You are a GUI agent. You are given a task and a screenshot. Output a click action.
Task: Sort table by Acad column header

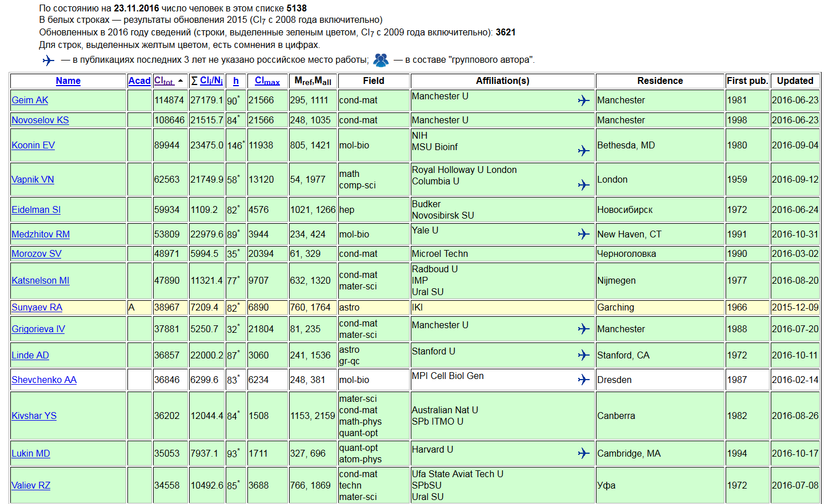139,81
